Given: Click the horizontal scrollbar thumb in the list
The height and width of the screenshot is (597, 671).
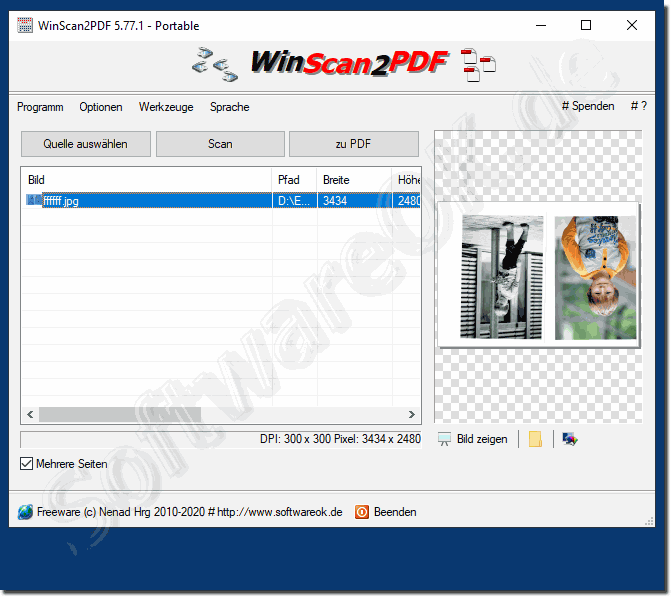Looking at the screenshot, I should point(120,414).
